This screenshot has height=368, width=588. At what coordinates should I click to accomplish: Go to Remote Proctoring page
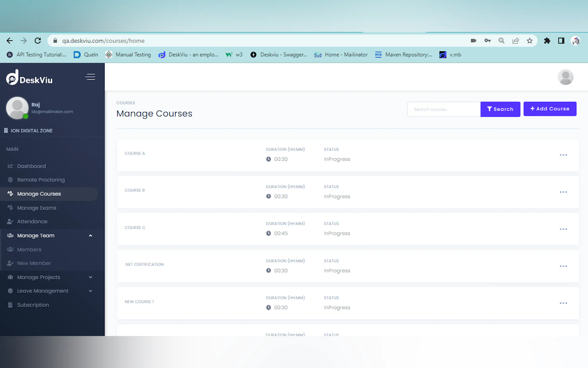(x=41, y=180)
